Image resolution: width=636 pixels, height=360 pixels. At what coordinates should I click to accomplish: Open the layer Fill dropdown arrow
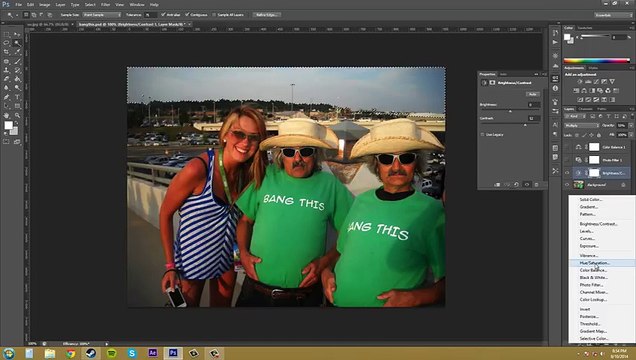630,135
